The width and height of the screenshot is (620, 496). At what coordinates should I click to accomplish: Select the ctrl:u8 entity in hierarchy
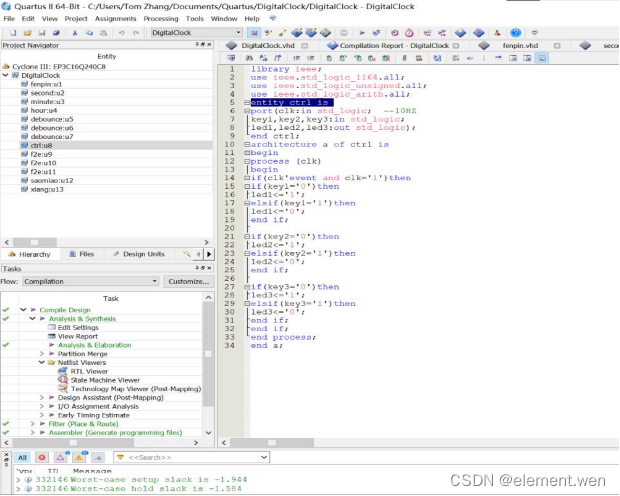click(x=41, y=145)
